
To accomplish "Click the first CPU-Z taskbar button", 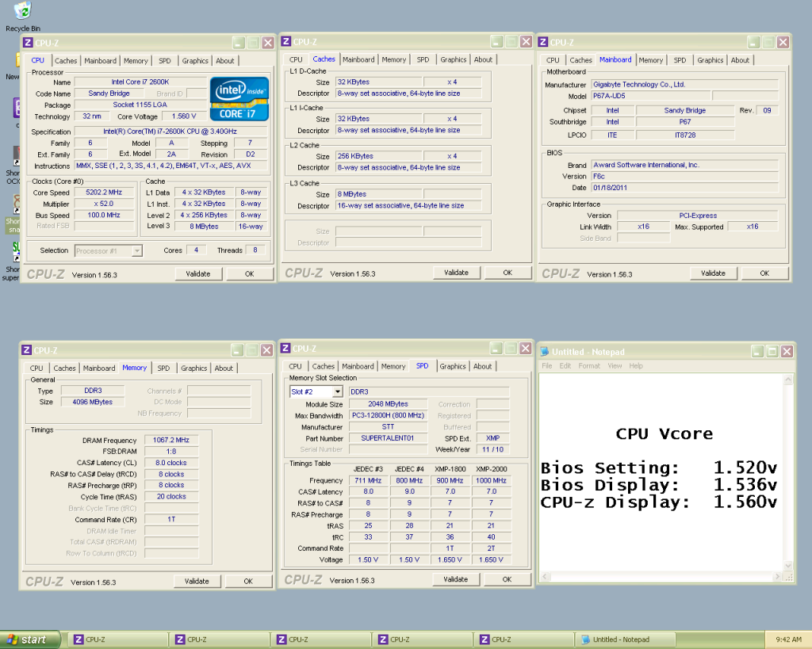I will click(117, 639).
